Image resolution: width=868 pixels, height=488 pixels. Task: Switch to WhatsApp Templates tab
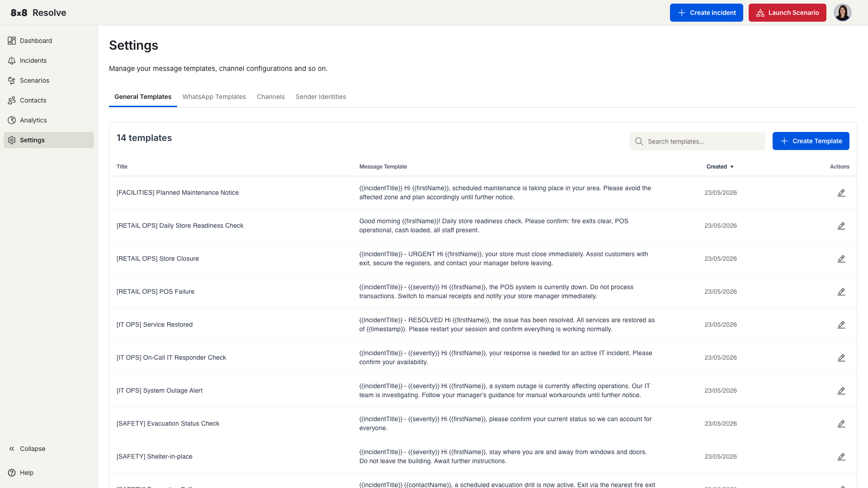[214, 97]
